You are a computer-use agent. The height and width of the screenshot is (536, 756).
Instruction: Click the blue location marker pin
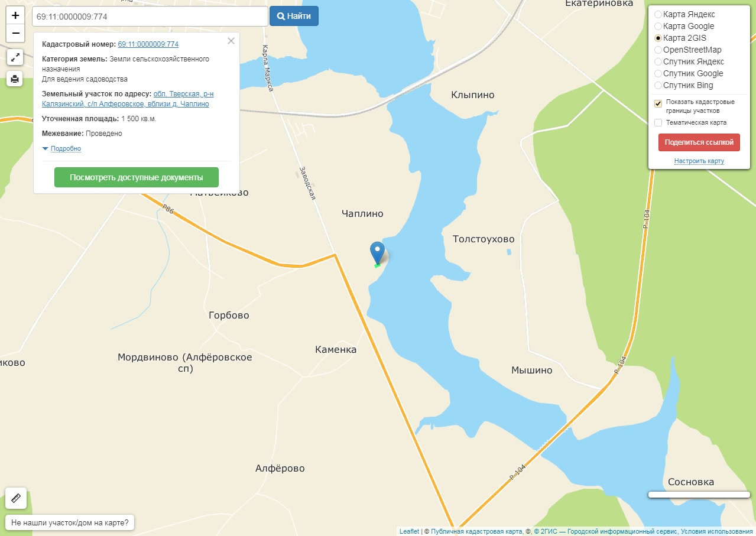pos(377,253)
